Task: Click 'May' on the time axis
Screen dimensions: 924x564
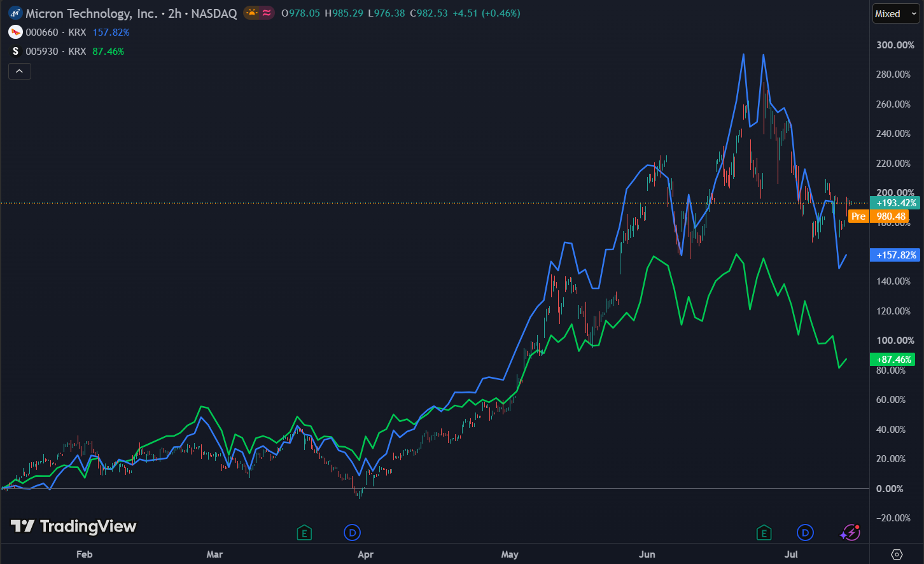Action: point(510,554)
